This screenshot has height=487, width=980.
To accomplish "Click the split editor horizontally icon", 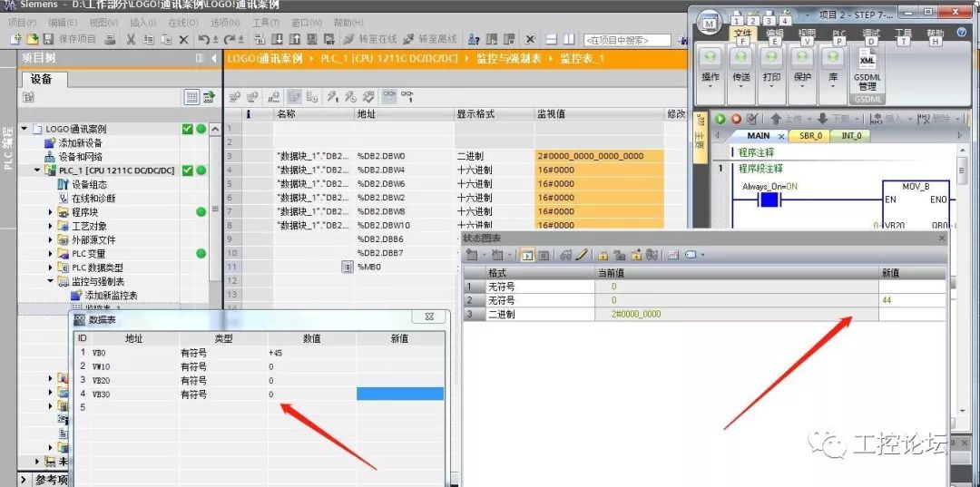I will point(552,39).
